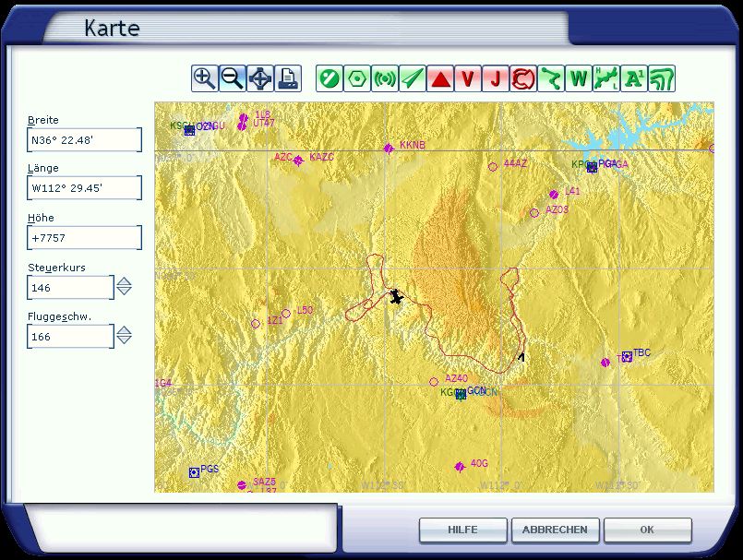Viewport: 743px width, 560px height.
Task: Select the KAZC airport marker
Action: pyautogui.click(x=298, y=161)
